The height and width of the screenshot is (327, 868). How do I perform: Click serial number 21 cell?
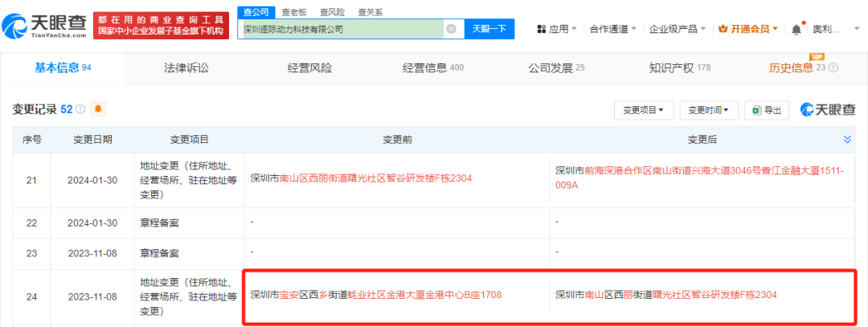point(31,181)
